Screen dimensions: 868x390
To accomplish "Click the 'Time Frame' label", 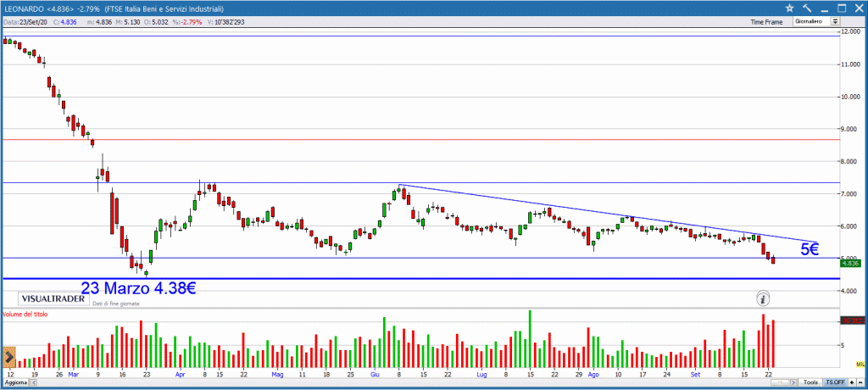I will (x=766, y=22).
